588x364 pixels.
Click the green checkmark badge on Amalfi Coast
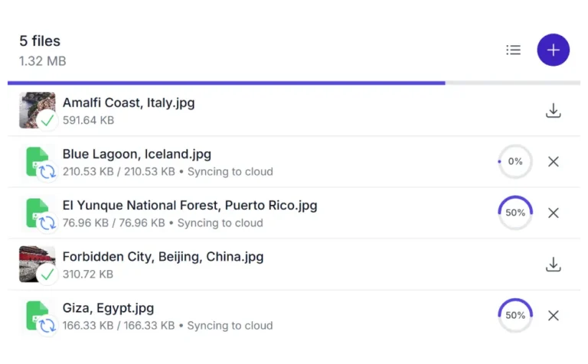tap(47, 121)
